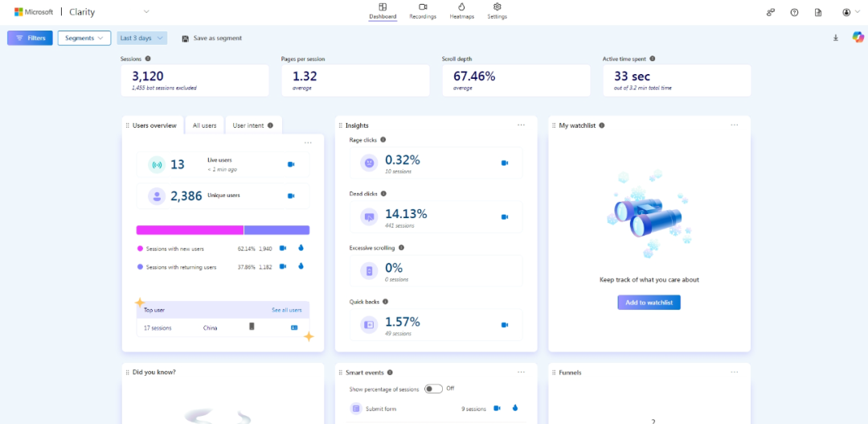868x424 pixels.
Task: Open the See all users link
Action: coord(286,310)
